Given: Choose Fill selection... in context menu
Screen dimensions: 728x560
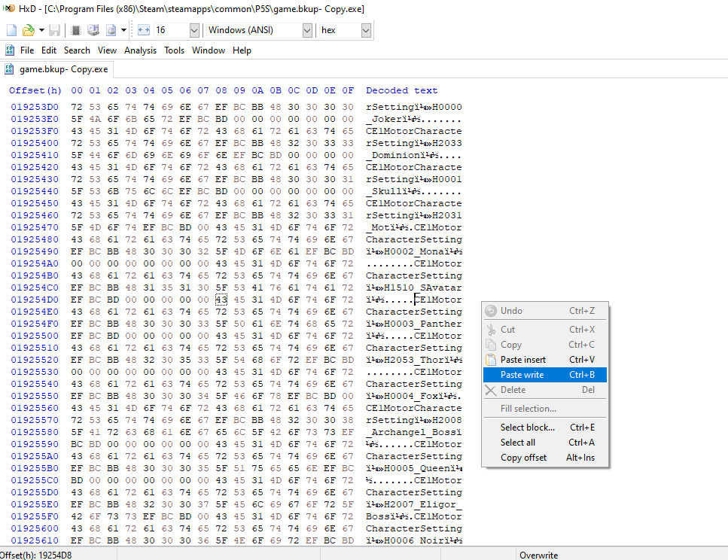Looking at the screenshot, I should coord(545,409).
